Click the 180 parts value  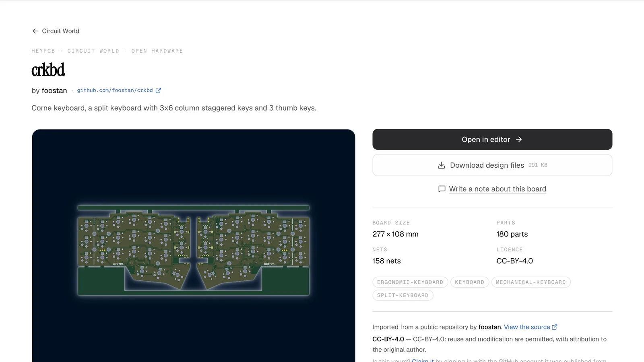click(x=512, y=234)
